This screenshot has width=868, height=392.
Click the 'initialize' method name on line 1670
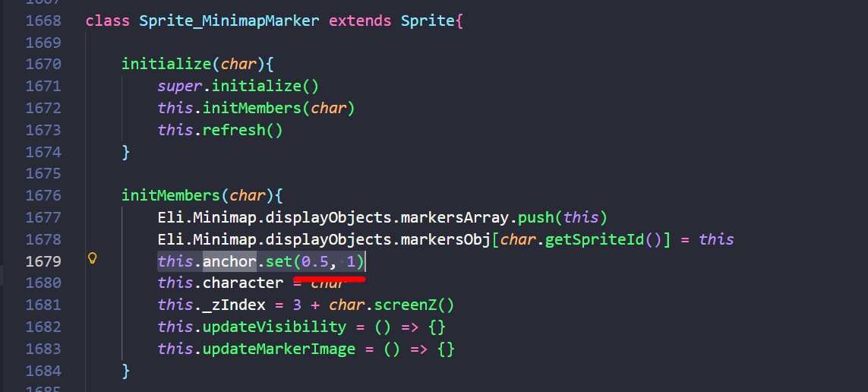pyautogui.click(x=166, y=65)
